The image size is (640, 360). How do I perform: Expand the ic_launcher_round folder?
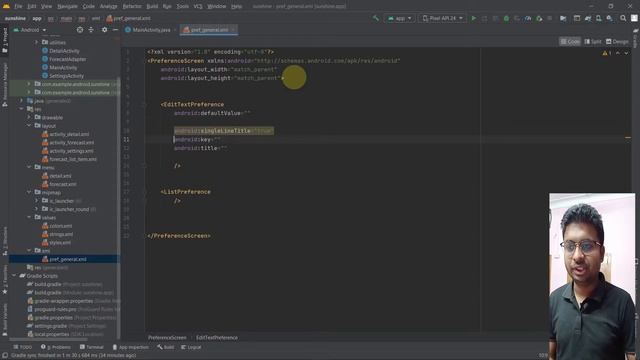point(36,209)
